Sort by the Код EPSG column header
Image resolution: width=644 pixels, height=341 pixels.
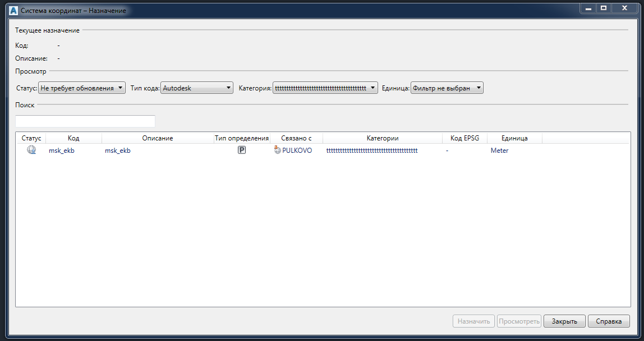tap(465, 138)
